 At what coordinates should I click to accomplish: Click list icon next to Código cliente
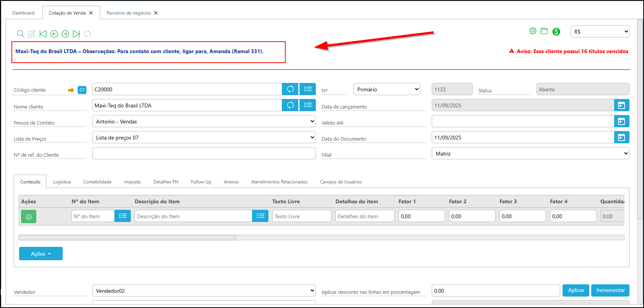[x=307, y=89]
